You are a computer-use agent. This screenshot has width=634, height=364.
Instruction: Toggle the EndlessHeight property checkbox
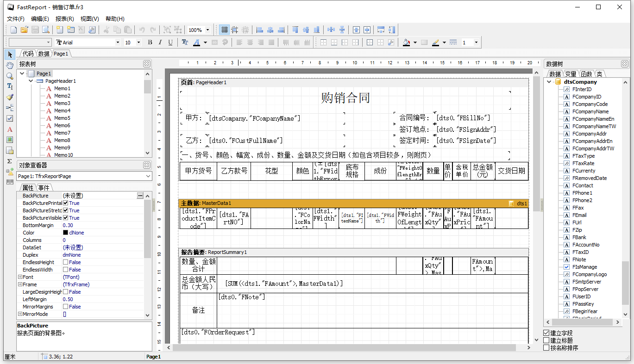tap(66, 262)
